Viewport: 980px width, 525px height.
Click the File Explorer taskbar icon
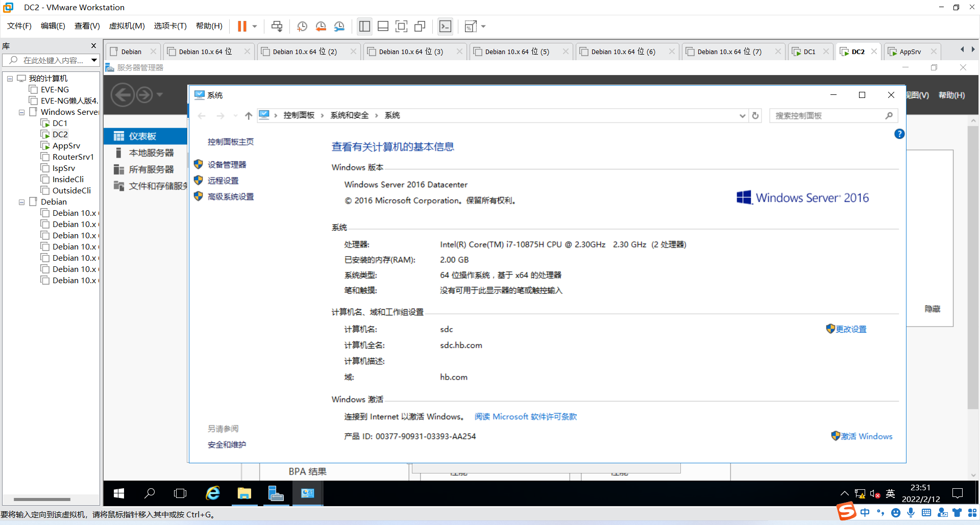[244, 493]
